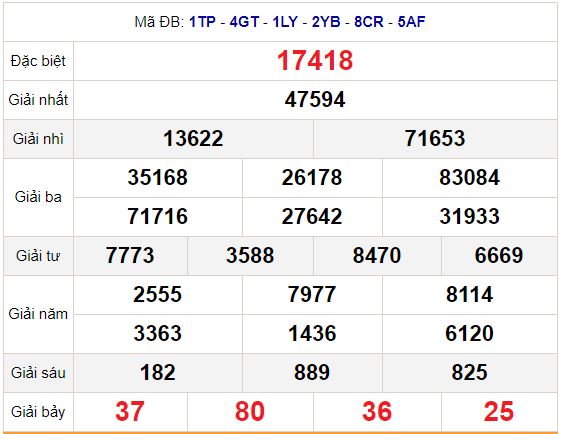Click the special prize number 17418
This screenshot has width=562, height=434.
pos(315,60)
